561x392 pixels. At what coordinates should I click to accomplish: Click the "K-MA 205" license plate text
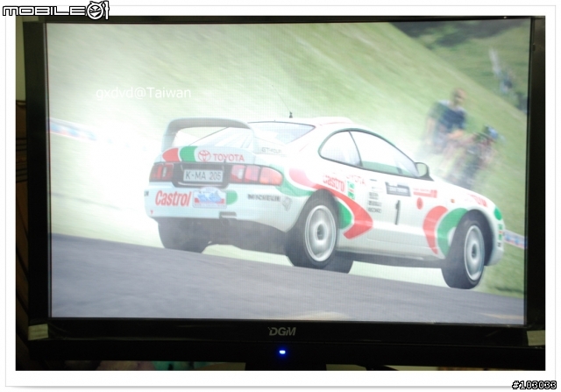(202, 175)
